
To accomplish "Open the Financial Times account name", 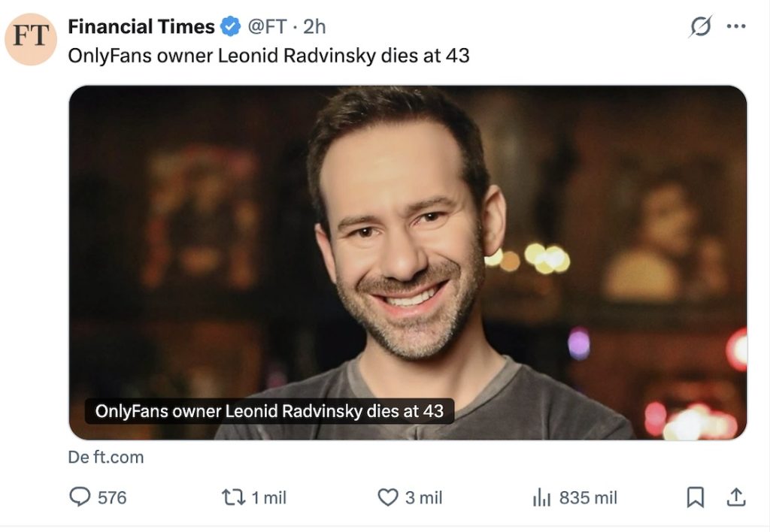I will (x=141, y=26).
